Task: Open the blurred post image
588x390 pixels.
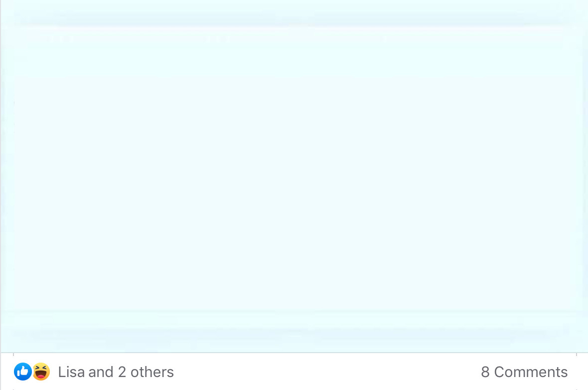Action: pyautogui.click(x=294, y=176)
